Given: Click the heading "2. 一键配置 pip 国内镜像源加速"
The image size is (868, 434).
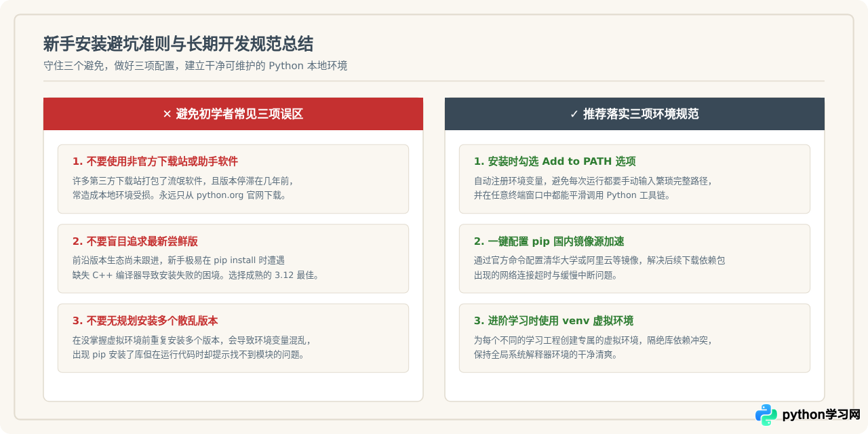Looking at the screenshot, I should click(549, 241).
